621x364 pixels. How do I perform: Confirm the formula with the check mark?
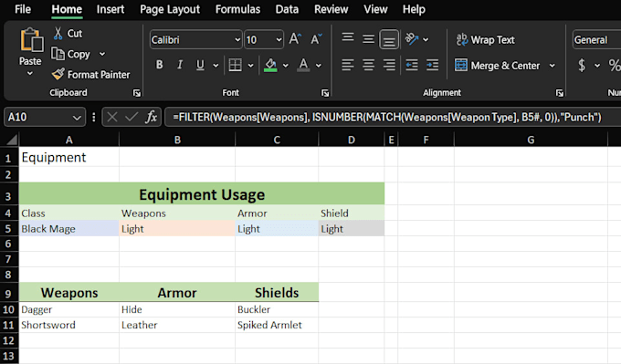point(132,117)
